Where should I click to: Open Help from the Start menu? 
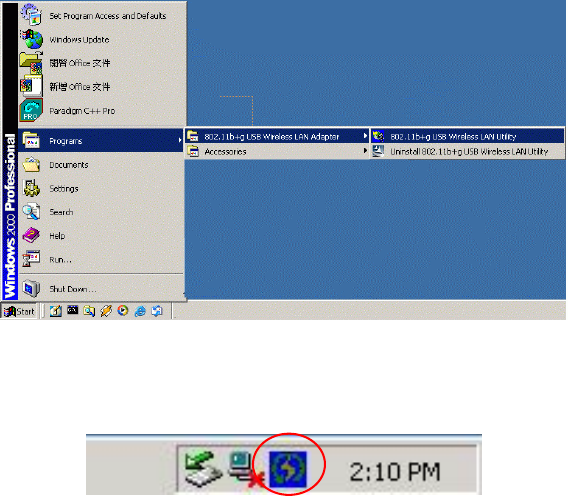(101, 236)
